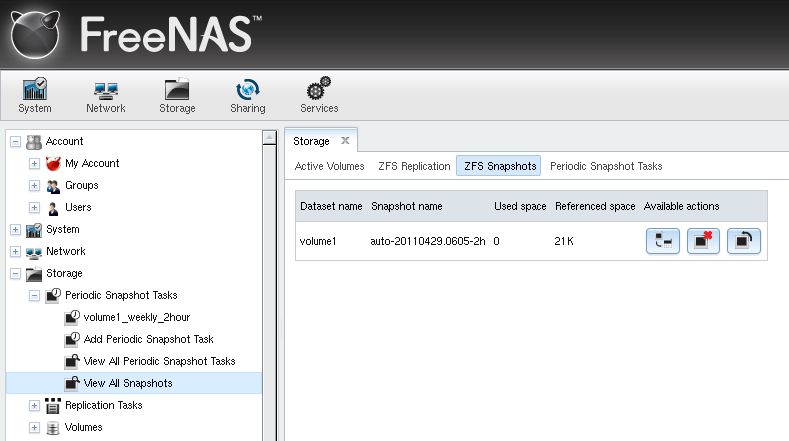This screenshot has width=789, height=441.
Task: Click the Replication Tasks icon
Action: (53, 406)
